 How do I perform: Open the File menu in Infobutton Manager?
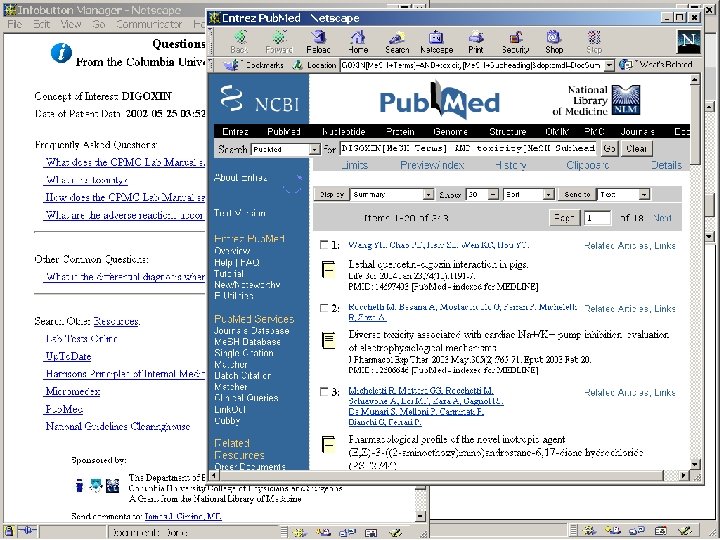[15, 24]
